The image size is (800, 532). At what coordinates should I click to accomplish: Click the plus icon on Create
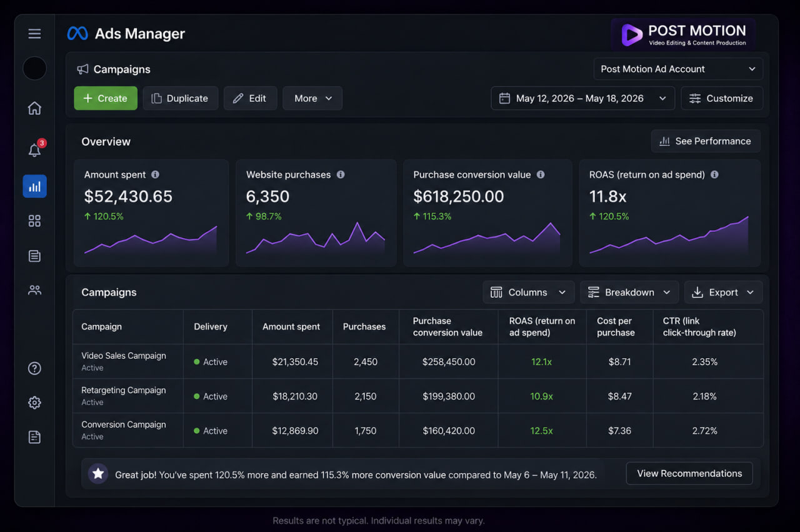pos(87,98)
